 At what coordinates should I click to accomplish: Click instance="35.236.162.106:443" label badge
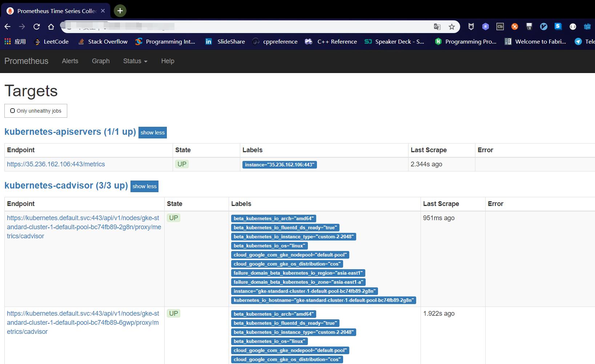click(x=280, y=165)
